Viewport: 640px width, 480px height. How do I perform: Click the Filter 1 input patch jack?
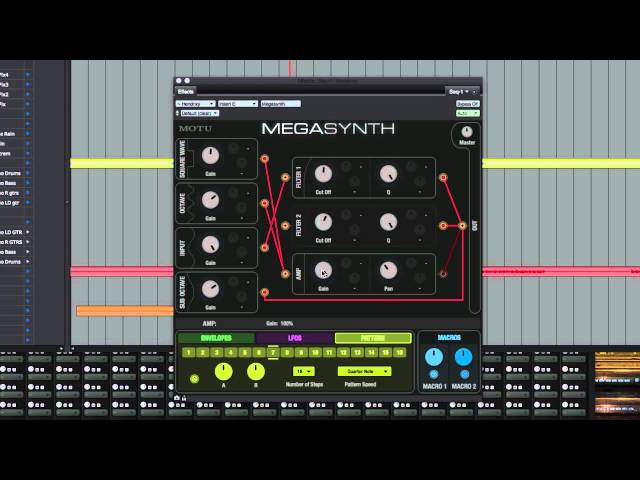point(285,177)
